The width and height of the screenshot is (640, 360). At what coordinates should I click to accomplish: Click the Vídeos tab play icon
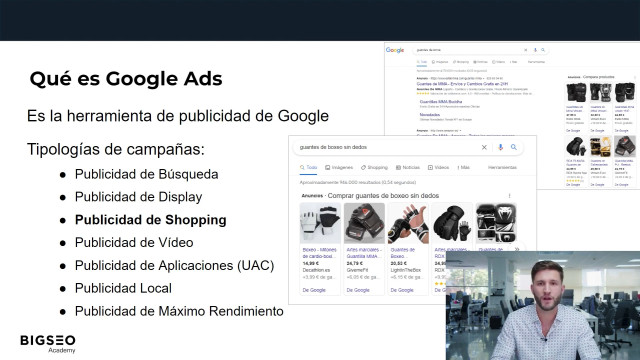430,167
